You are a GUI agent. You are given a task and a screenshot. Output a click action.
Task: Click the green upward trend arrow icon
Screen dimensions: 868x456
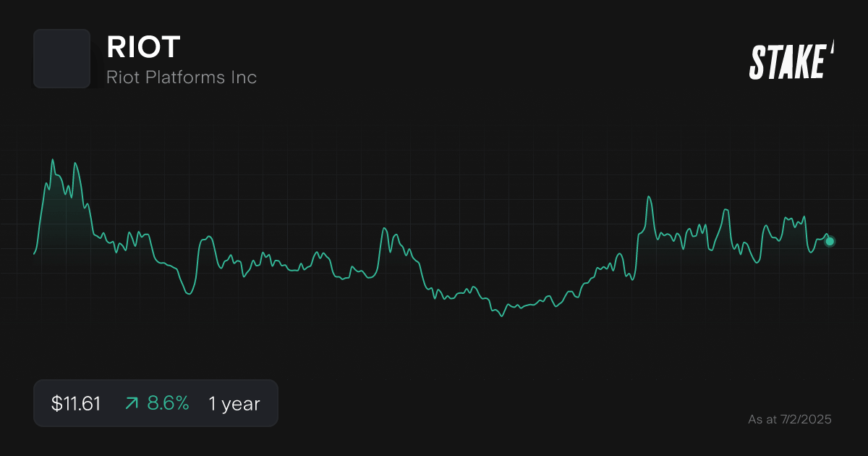[x=130, y=403]
